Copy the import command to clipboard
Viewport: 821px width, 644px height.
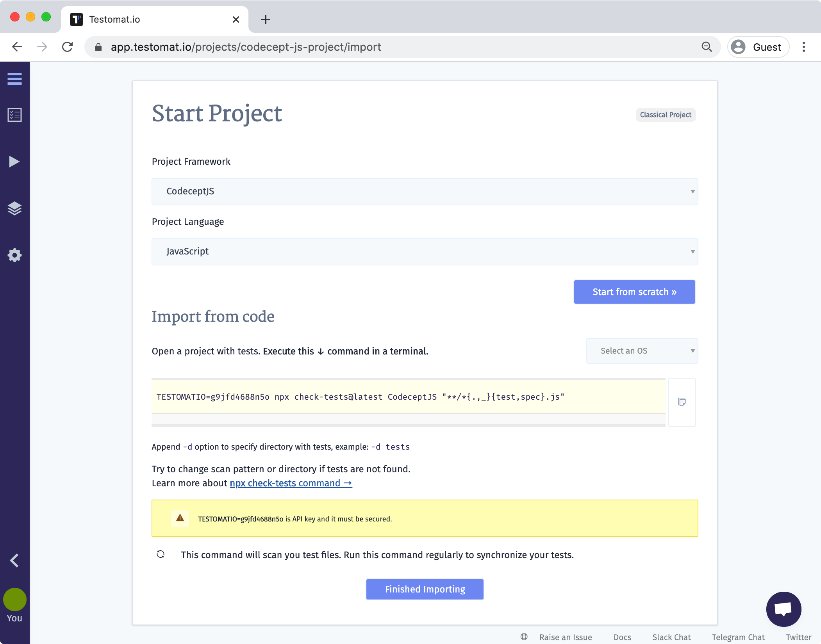coord(682,402)
